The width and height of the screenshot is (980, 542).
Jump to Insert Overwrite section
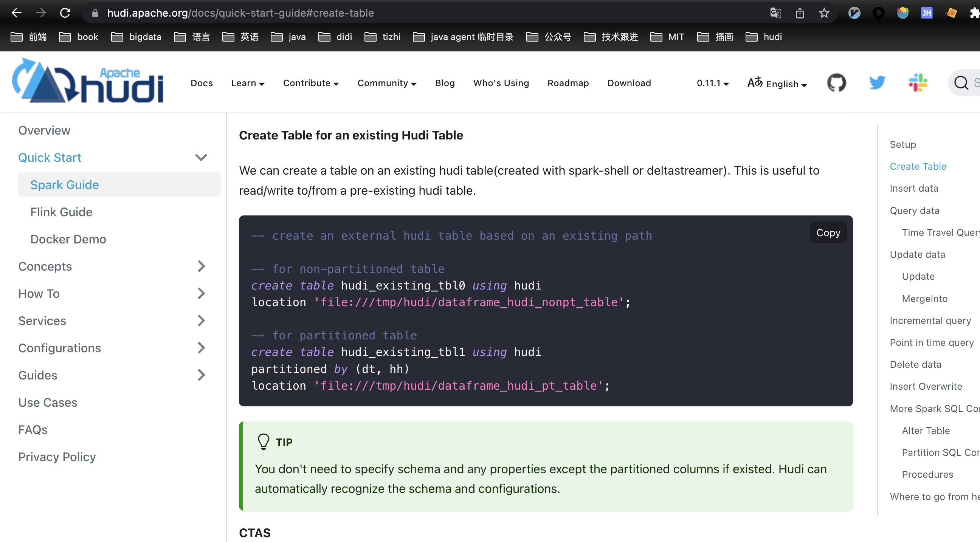926,386
